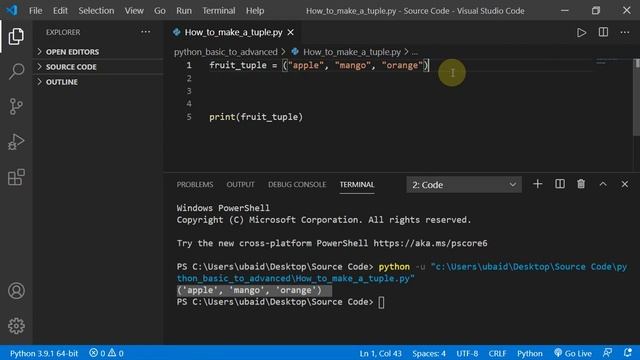This screenshot has width=640, height=360.
Task: Click line number 3 in the gutter
Action: pyautogui.click(x=189, y=91)
